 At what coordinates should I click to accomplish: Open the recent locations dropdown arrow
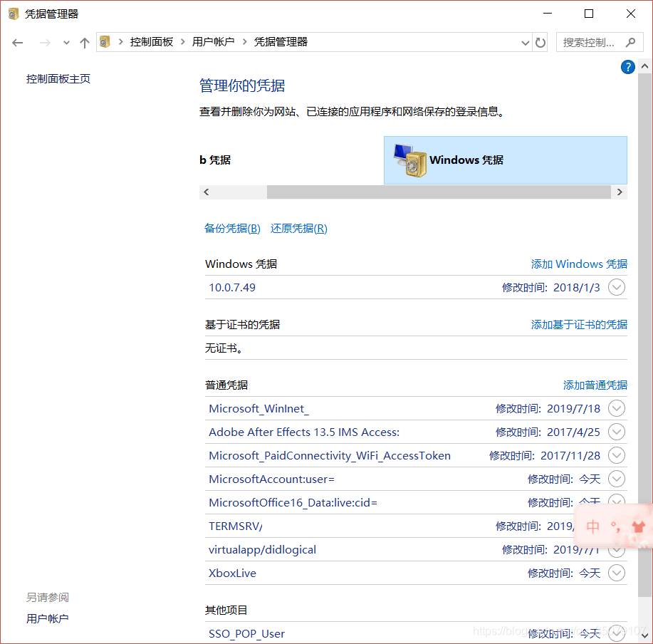tap(66, 43)
